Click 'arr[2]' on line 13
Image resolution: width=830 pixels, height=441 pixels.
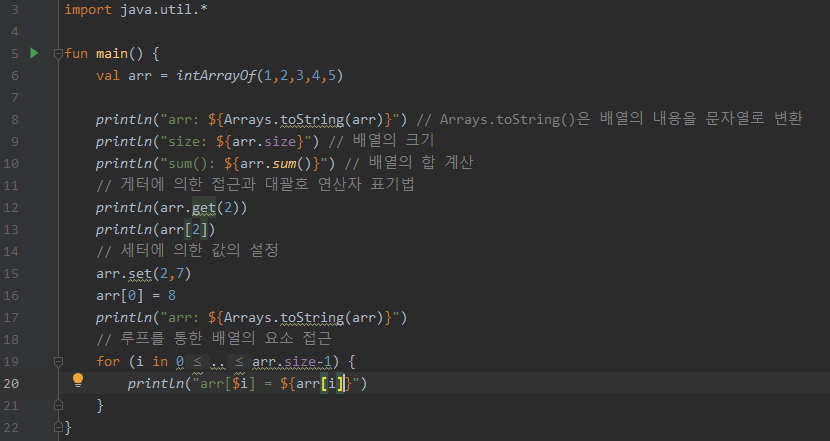pyautogui.click(x=184, y=229)
